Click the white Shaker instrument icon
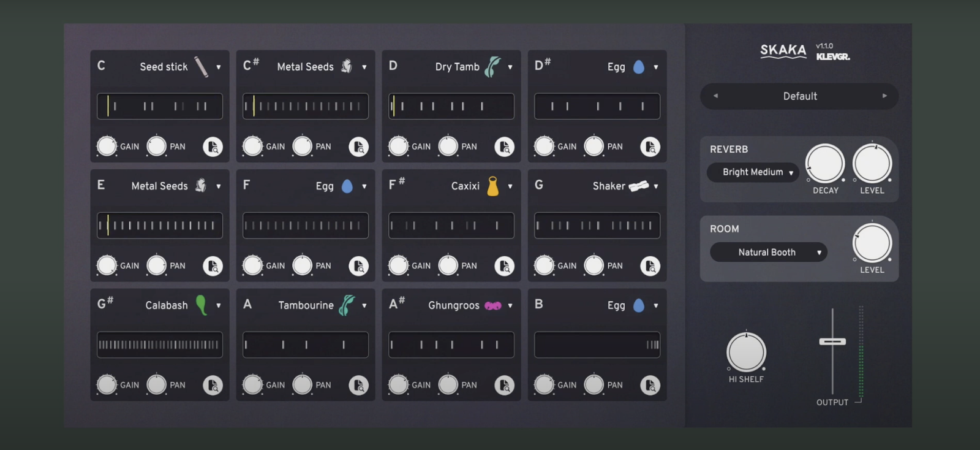This screenshot has height=450, width=980. pos(638,186)
